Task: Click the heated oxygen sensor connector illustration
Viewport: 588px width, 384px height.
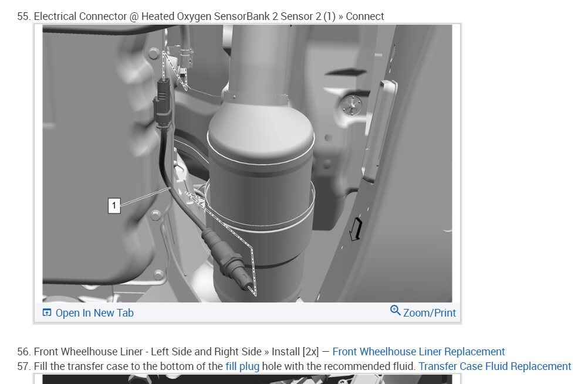Action: pyautogui.click(x=247, y=164)
